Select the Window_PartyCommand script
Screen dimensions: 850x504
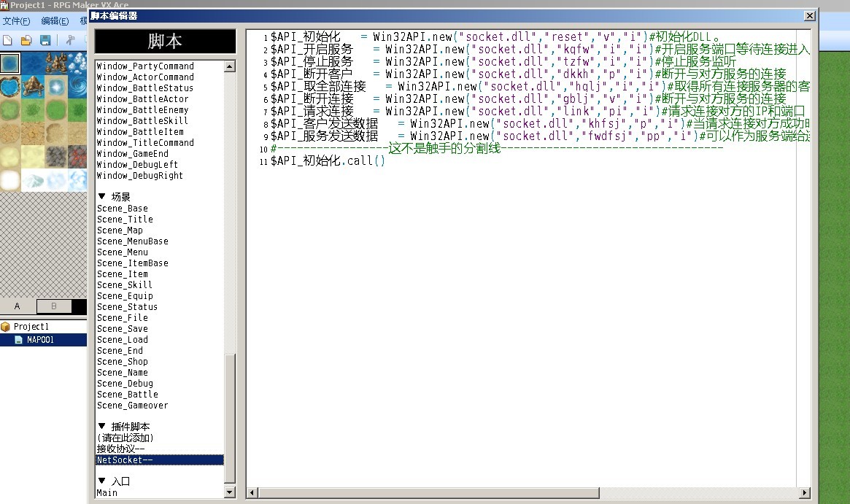(145, 66)
